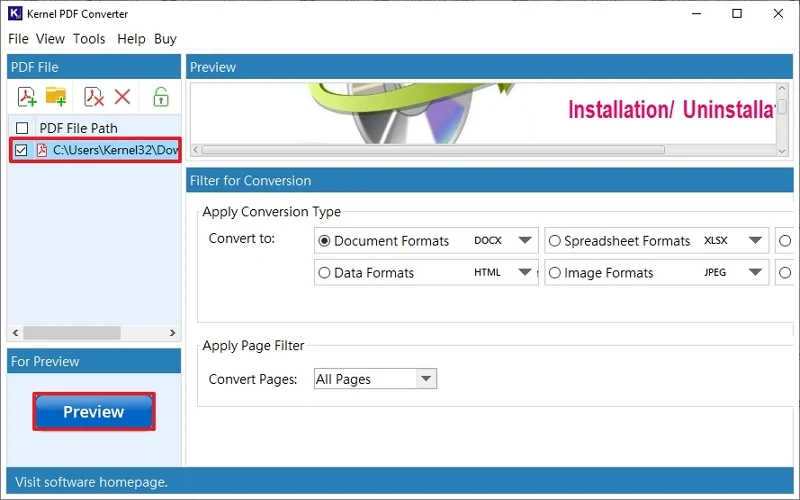This screenshot has height=500, width=800.
Task: Click the preview pane scroll left arrow
Action: [x=195, y=150]
